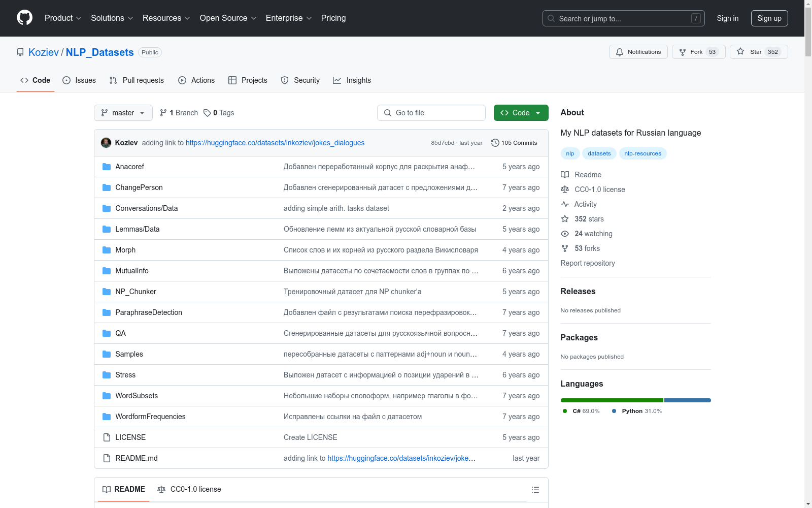This screenshot has height=508, width=812.
Task: Click the Anacoref folder icon
Action: click(107, 167)
